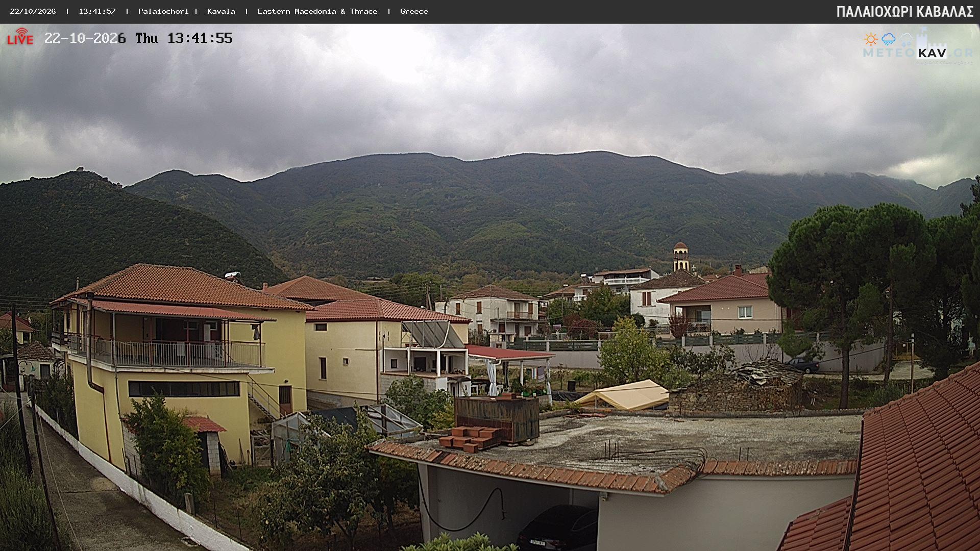Click the Palaiochori location label

click(x=163, y=11)
